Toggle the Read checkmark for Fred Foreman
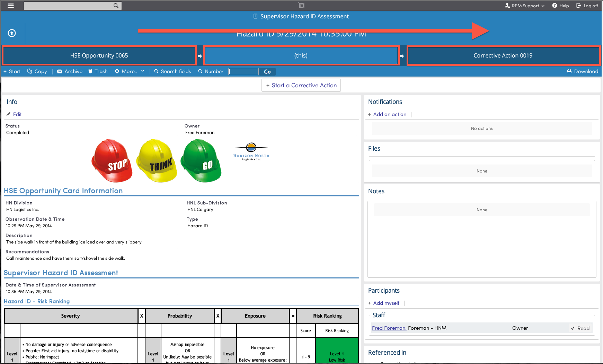This screenshot has width=603, height=364. coord(580,328)
